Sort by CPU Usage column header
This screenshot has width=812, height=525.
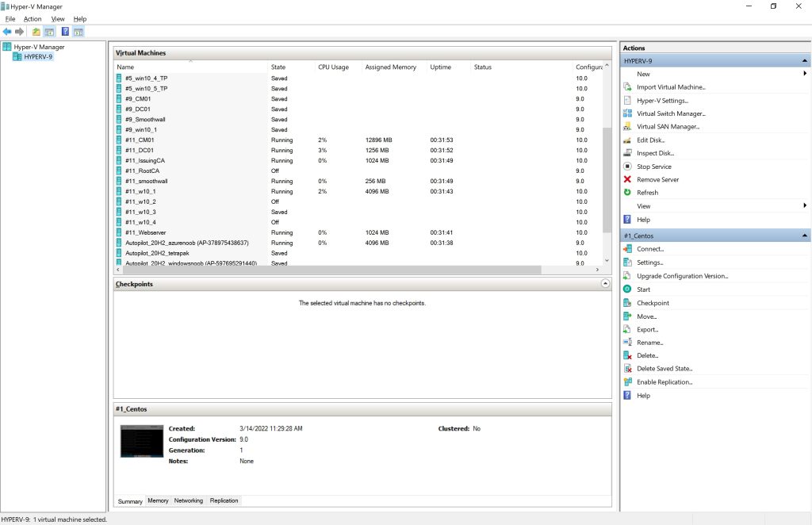click(x=338, y=67)
